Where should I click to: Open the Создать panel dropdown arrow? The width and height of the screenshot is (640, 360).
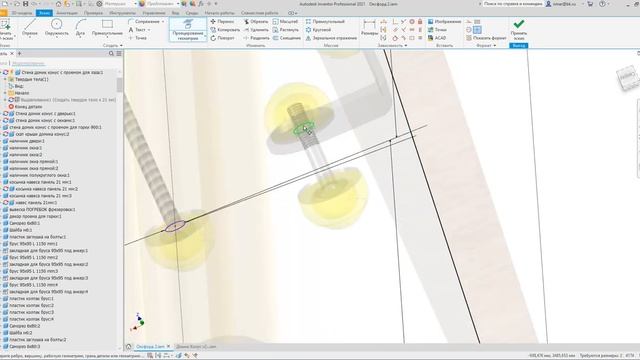pos(121,46)
